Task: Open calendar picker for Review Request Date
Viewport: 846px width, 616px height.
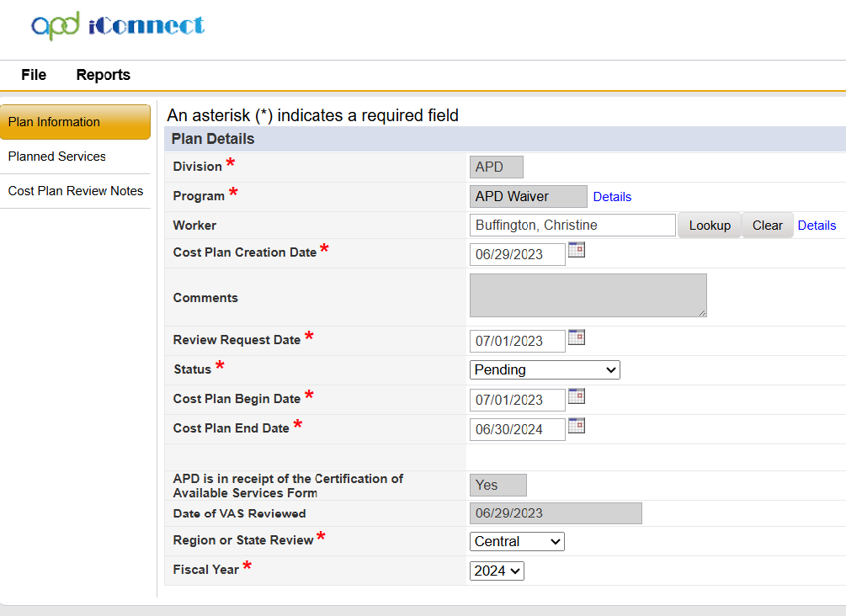Action: 577,337
